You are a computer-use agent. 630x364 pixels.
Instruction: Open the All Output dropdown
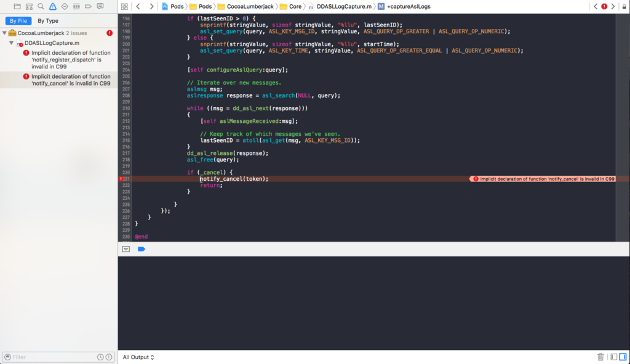coord(138,357)
